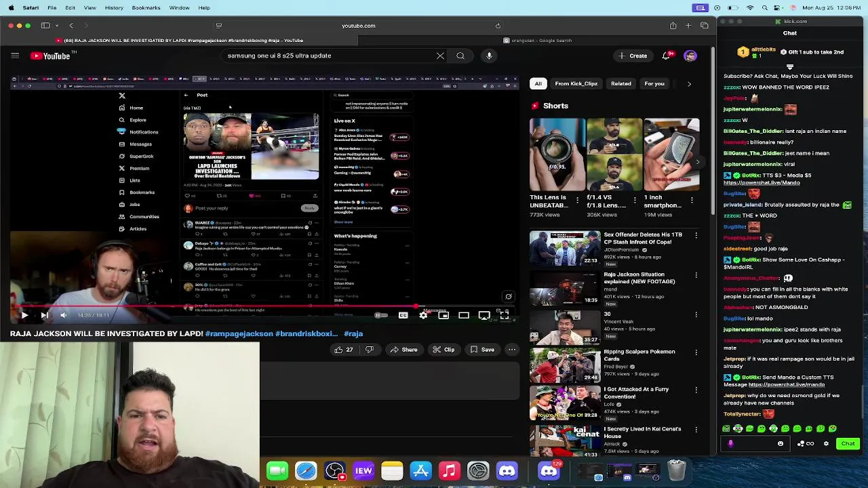Reload the youtube.com page

click(x=498, y=26)
